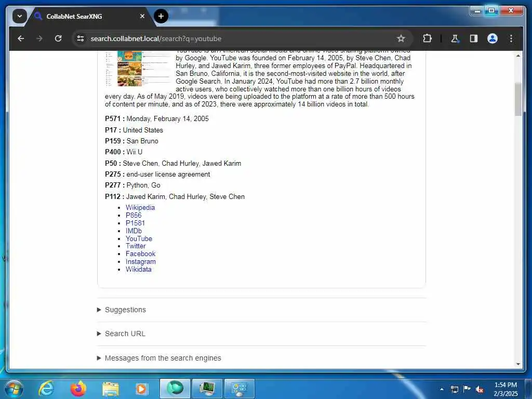Viewport: 532px width, 399px height.
Task: Toggle the browser side panel icon
Action: pos(474,38)
